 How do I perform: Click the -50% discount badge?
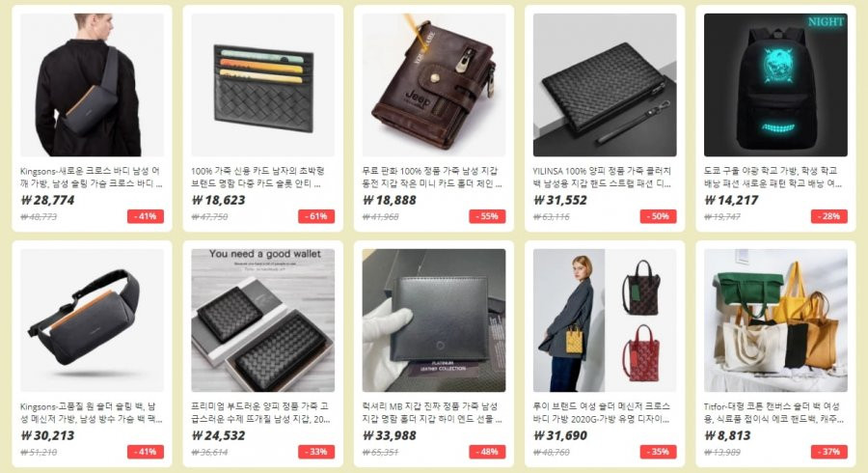click(x=658, y=216)
